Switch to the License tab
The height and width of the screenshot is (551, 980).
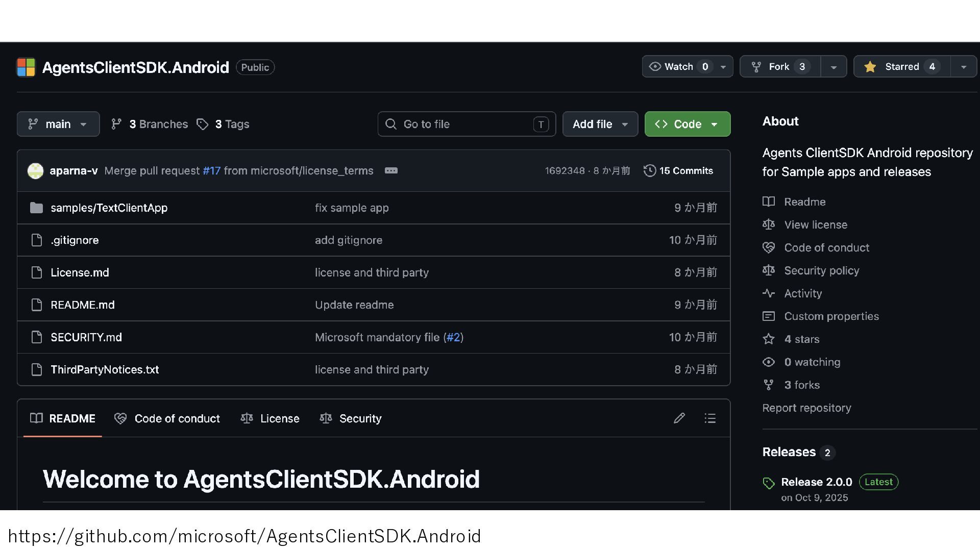coord(270,418)
